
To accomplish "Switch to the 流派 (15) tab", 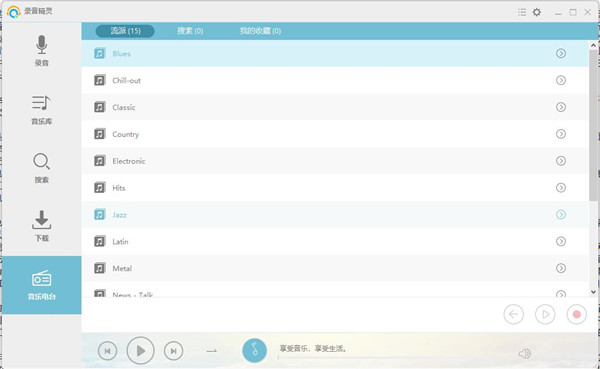I will point(125,31).
